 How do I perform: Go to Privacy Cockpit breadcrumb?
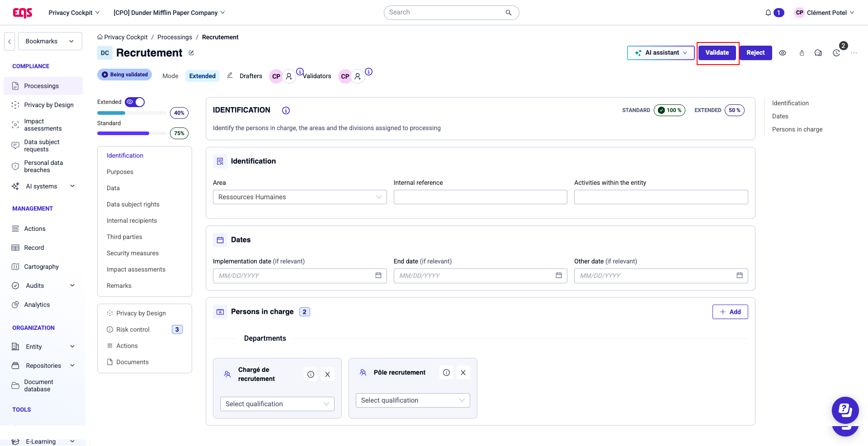tap(123, 37)
